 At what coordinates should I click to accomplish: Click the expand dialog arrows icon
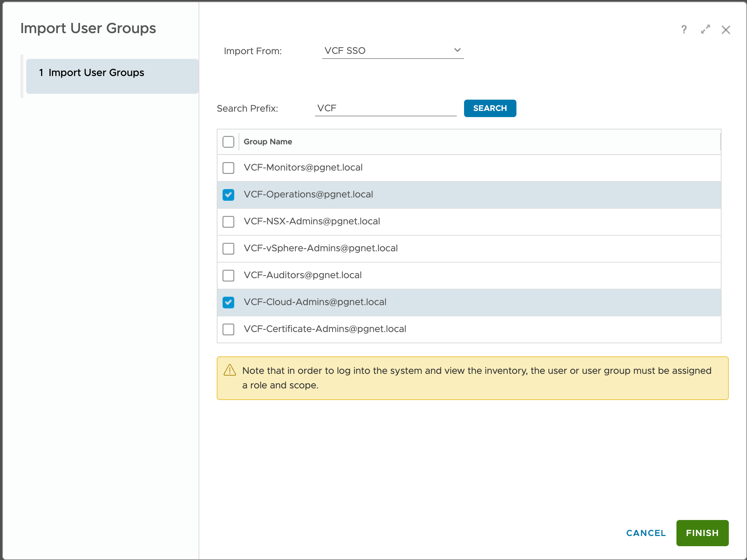click(x=705, y=29)
